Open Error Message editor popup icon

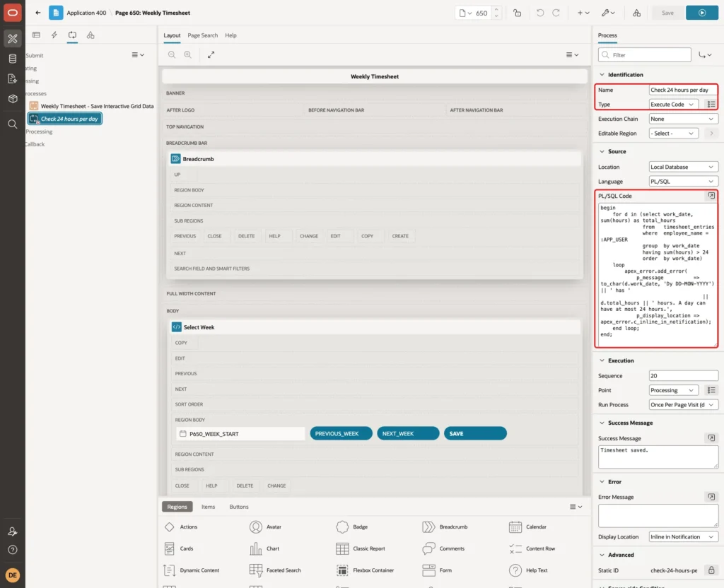point(711,497)
